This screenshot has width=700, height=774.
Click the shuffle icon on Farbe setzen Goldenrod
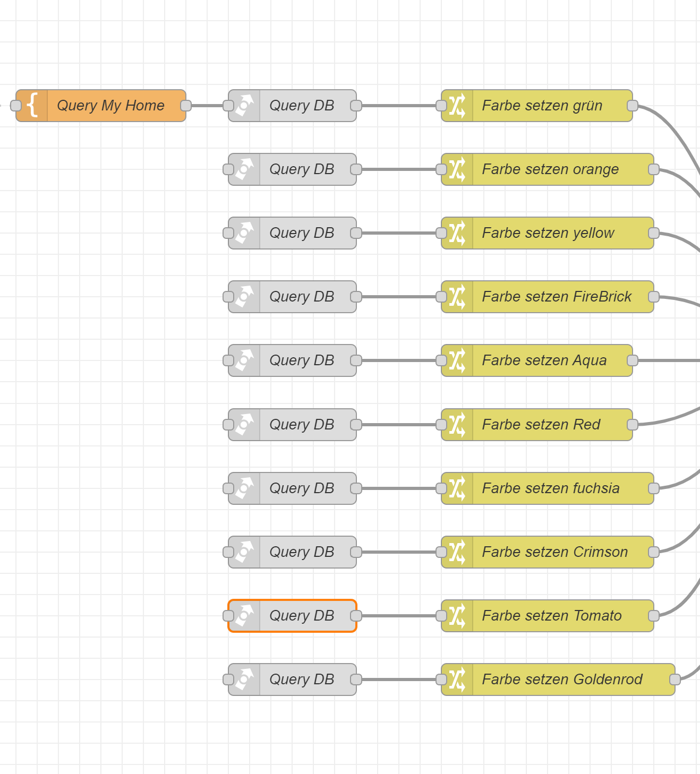coord(457,680)
